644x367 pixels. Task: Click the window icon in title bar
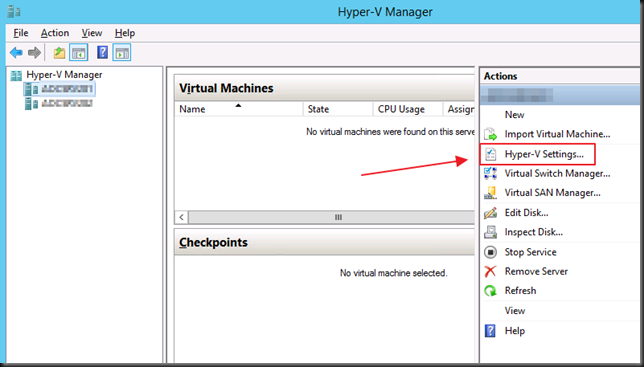[14, 11]
